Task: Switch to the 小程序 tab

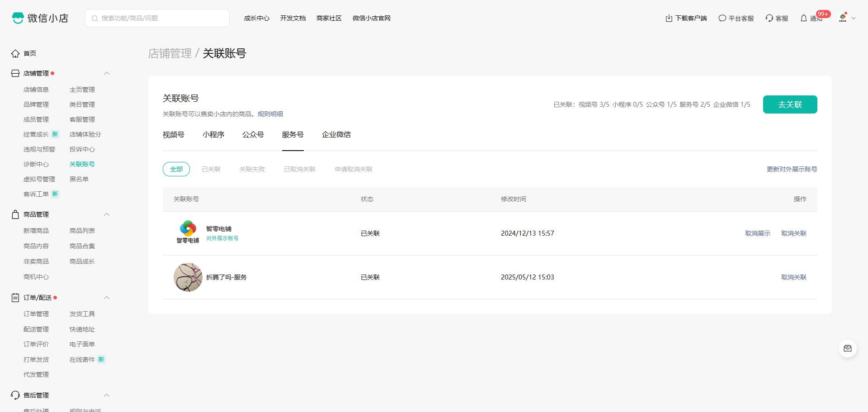Action: coord(213,135)
